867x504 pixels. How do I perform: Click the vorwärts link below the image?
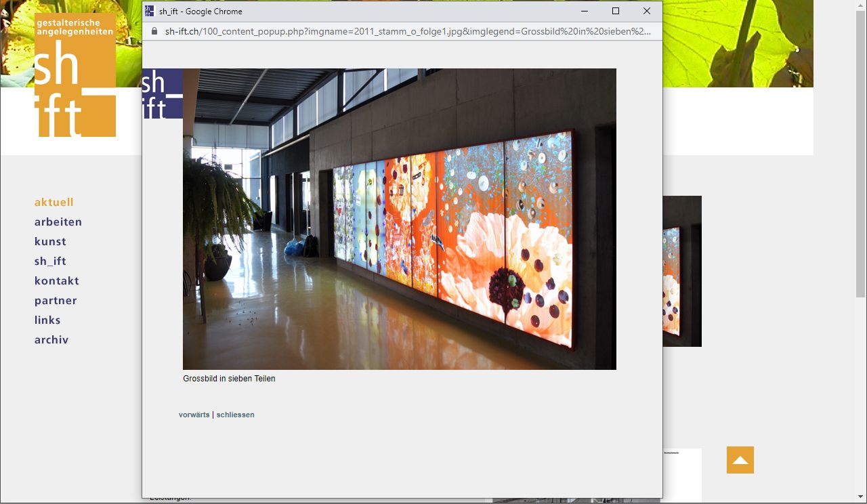[194, 415]
